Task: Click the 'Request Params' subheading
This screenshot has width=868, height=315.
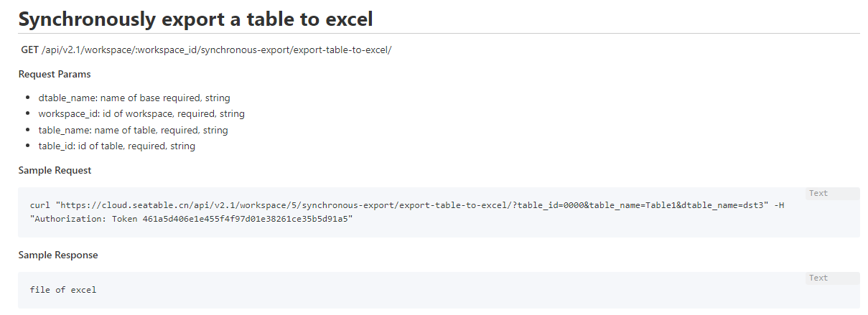Action: pyautogui.click(x=55, y=74)
